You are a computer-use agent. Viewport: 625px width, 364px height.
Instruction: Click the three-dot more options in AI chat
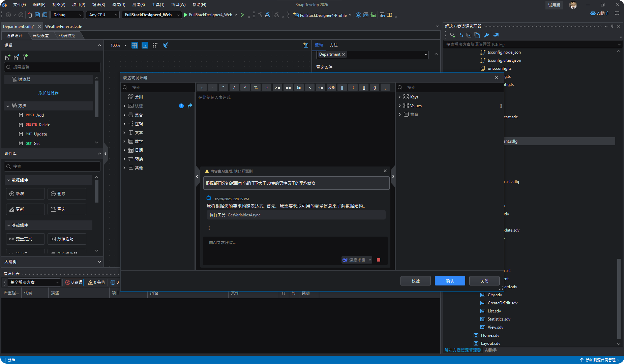click(x=209, y=228)
